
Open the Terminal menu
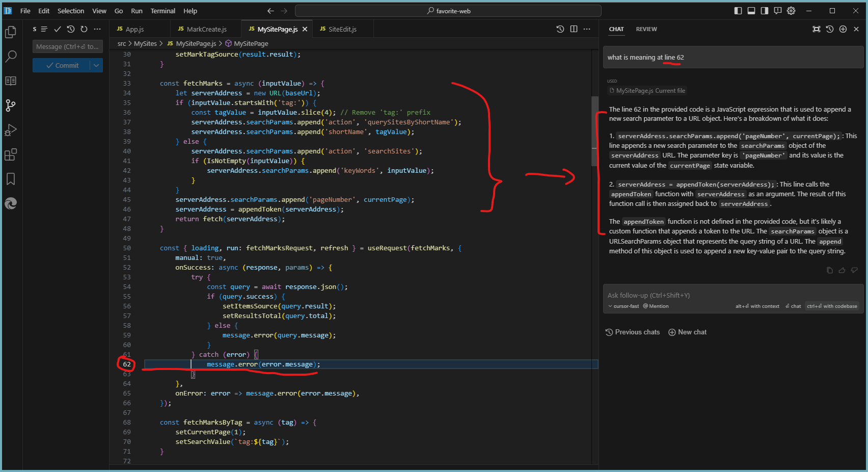click(162, 11)
